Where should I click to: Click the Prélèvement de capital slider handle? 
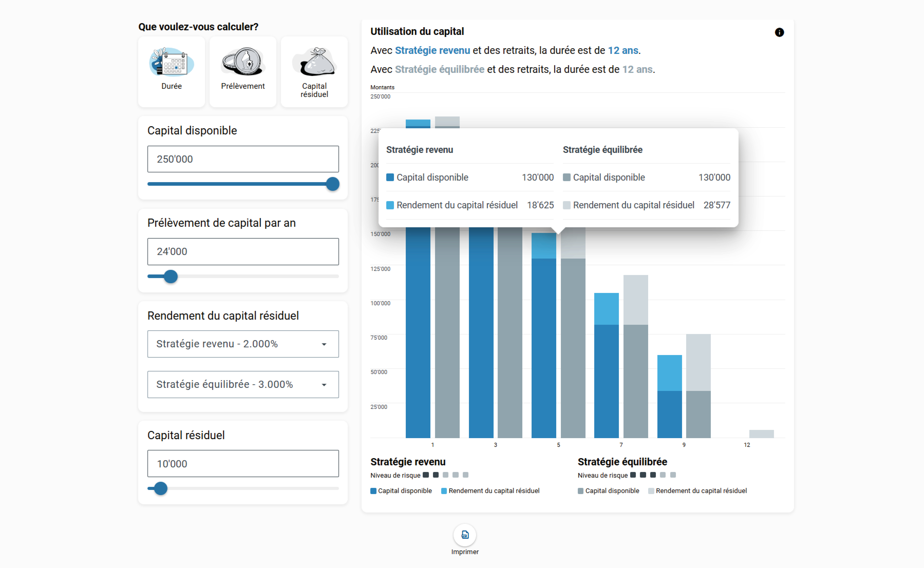coord(171,276)
